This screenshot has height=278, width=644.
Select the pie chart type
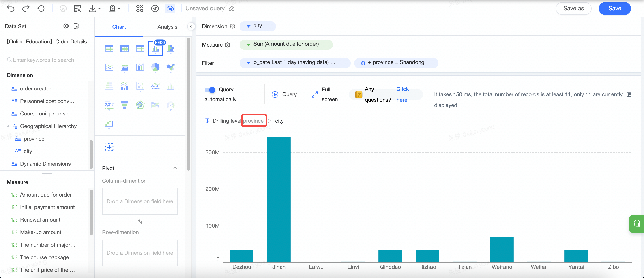click(x=155, y=67)
